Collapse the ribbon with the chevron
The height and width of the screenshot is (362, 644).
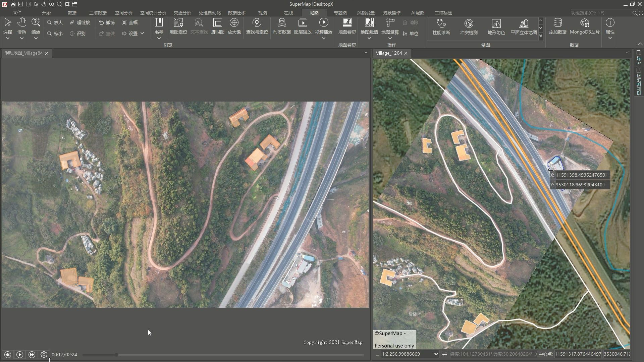pyautogui.click(x=640, y=44)
